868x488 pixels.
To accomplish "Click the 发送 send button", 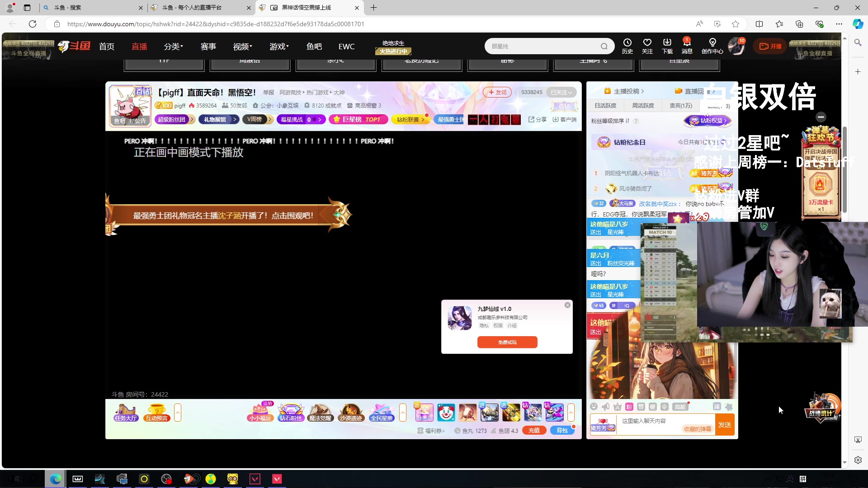I will [x=725, y=425].
